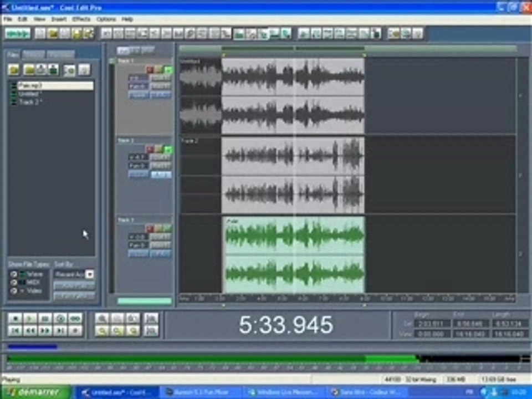Image resolution: width=532 pixels, height=399 pixels.
Task: Open the Options menu
Action: (106, 19)
